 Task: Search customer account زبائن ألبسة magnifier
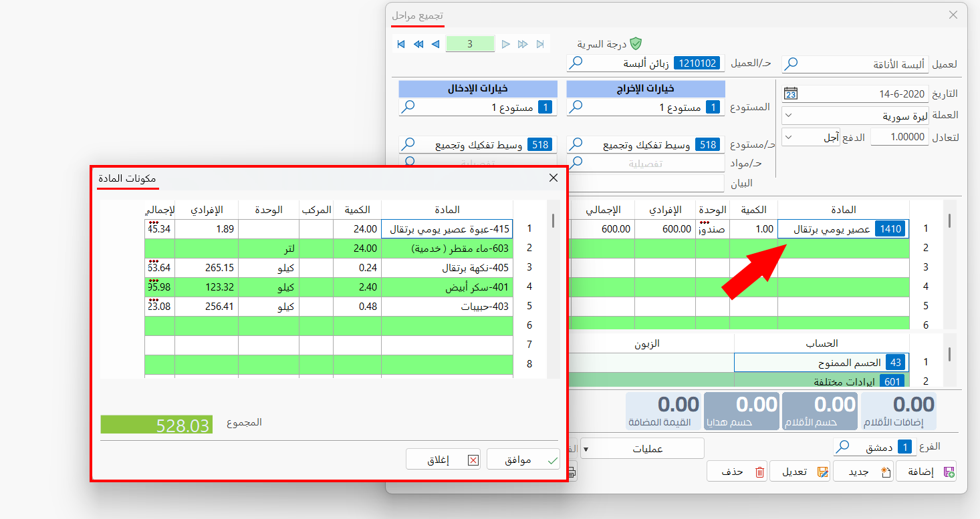(x=576, y=63)
